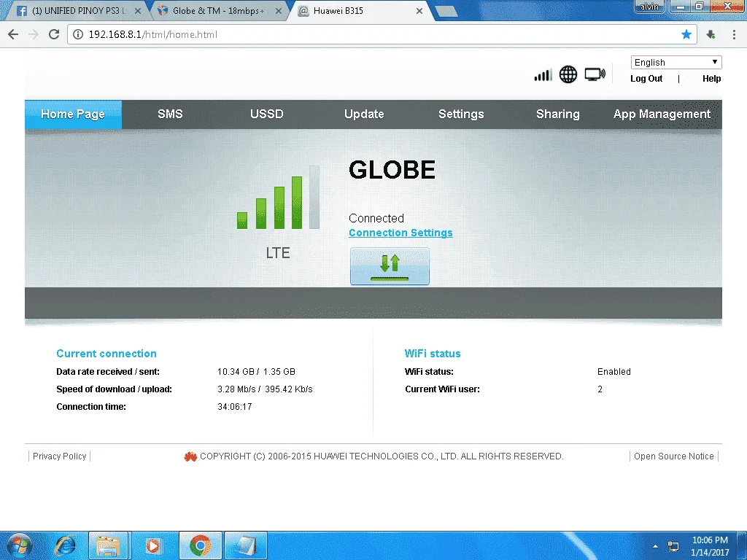Open Windows Start menu
The image size is (747, 560).
click(x=19, y=545)
